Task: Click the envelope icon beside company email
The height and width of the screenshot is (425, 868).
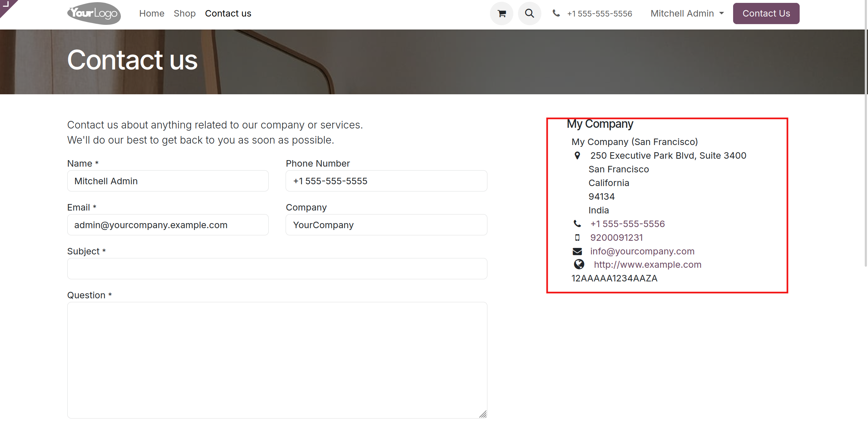Action: coord(577,251)
